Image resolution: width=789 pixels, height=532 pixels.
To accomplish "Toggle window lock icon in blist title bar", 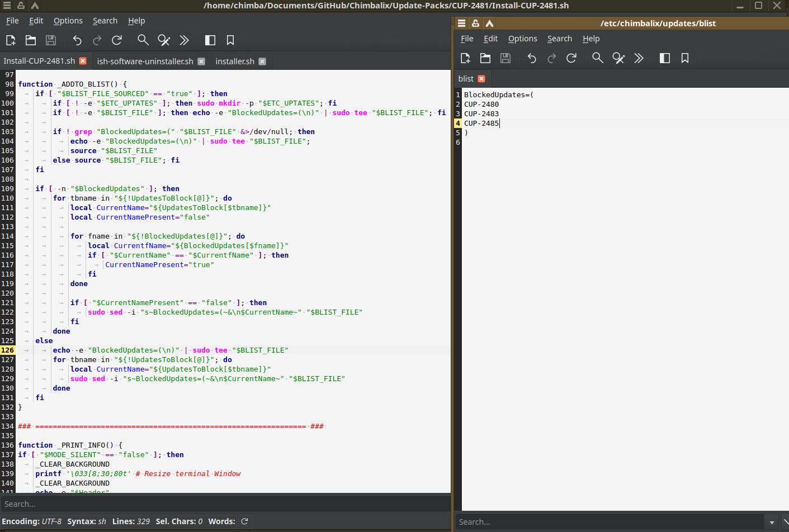I will click(x=475, y=23).
